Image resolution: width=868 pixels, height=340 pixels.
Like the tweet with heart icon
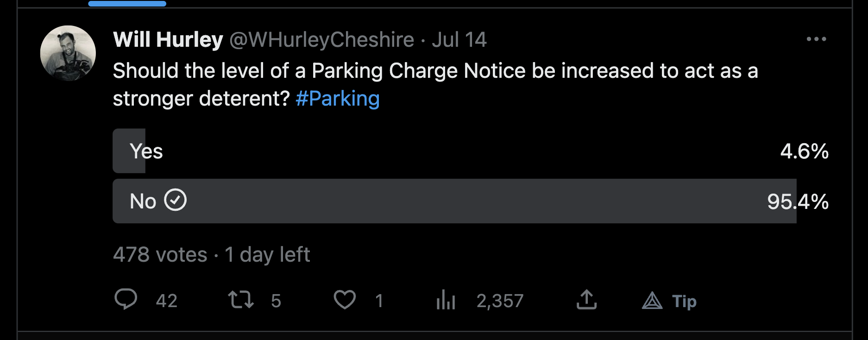click(345, 300)
